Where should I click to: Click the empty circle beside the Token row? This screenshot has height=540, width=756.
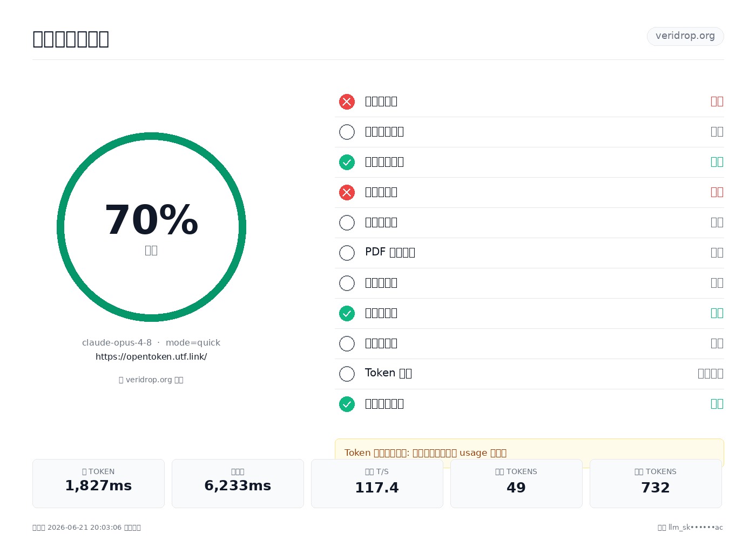[347, 374]
